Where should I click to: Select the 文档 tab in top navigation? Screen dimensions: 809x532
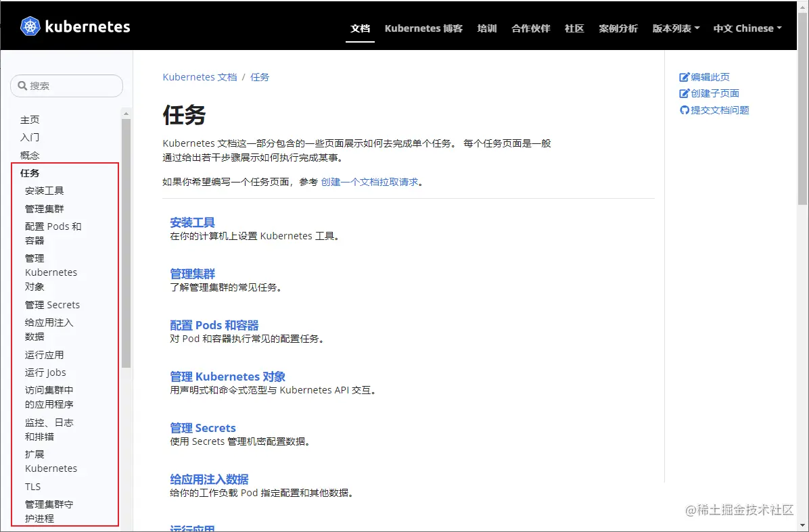[x=360, y=28]
